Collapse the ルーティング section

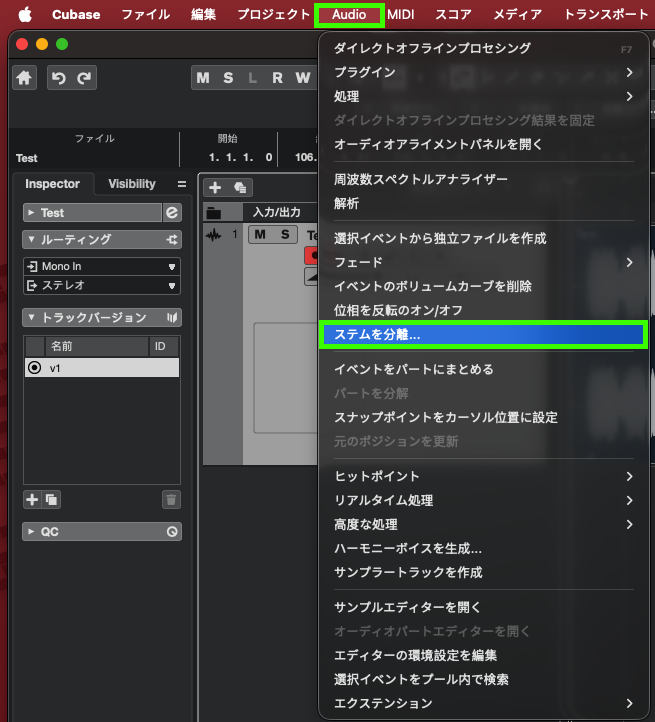click(32, 240)
